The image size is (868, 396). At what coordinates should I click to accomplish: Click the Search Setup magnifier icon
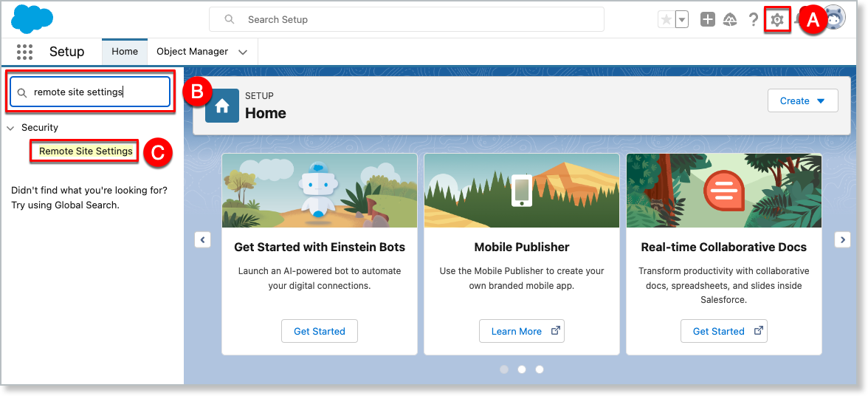(229, 19)
